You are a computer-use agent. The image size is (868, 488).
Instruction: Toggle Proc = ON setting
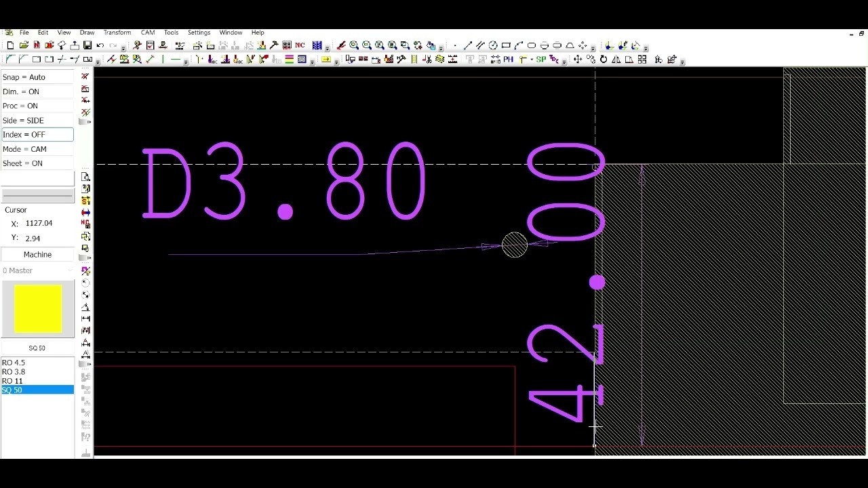click(x=37, y=106)
